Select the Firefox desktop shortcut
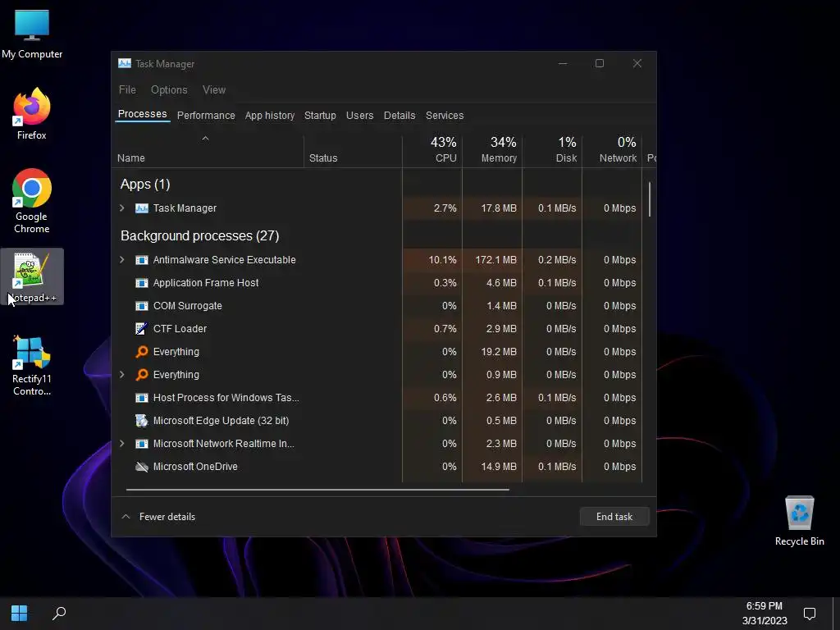Image resolution: width=840 pixels, height=630 pixels. point(32,114)
